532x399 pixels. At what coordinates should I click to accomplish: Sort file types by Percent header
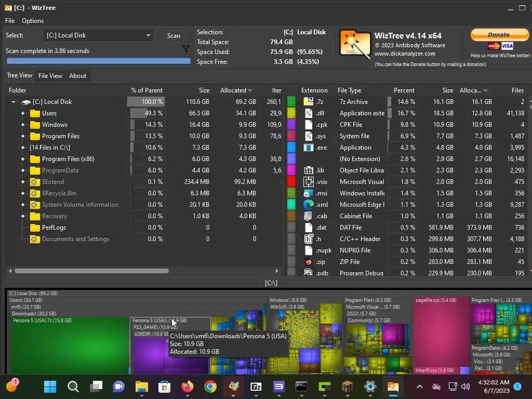[404, 90]
